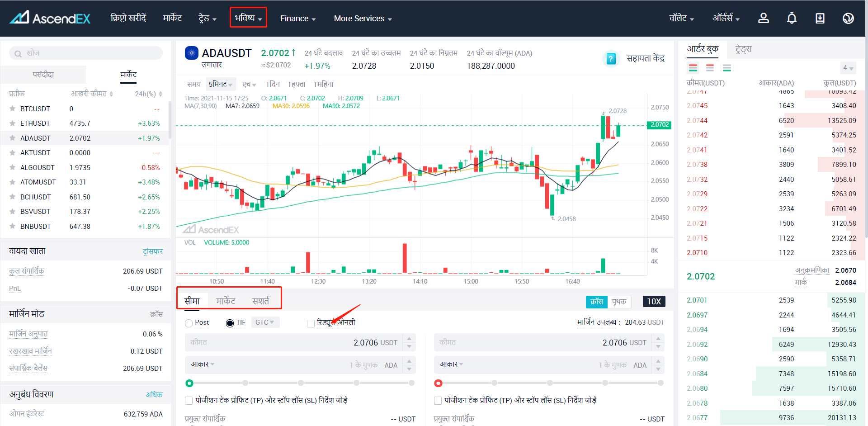Select the सीमा limit order tab
The height and width of the screenshot is (426, 868).
(192, 301)
